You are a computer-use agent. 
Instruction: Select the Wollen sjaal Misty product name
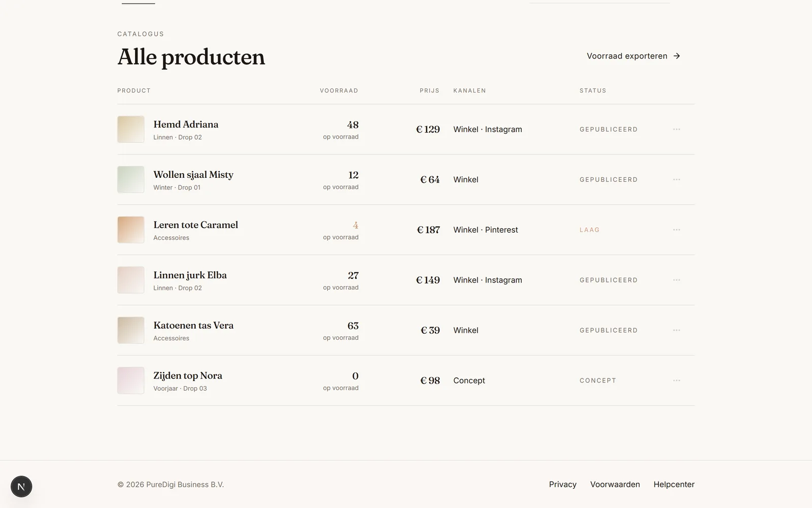[x=193, y=175]
